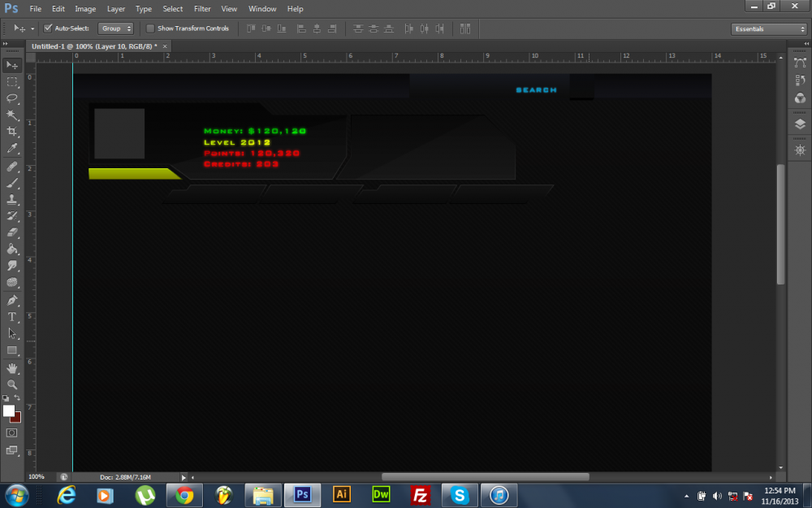
Task: Open the Essentials workspace dropdown
Action: coord(768,28)
